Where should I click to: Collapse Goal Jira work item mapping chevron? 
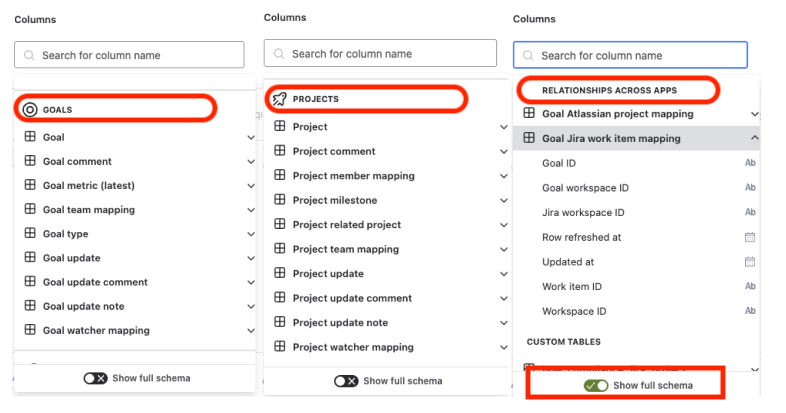(x=754, y=138)
